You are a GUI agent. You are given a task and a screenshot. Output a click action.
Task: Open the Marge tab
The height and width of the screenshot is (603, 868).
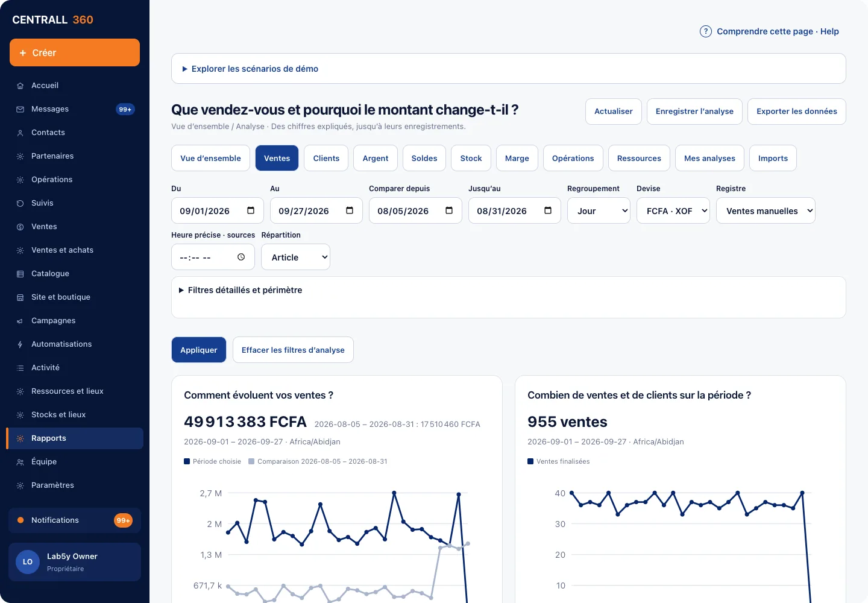517,158
